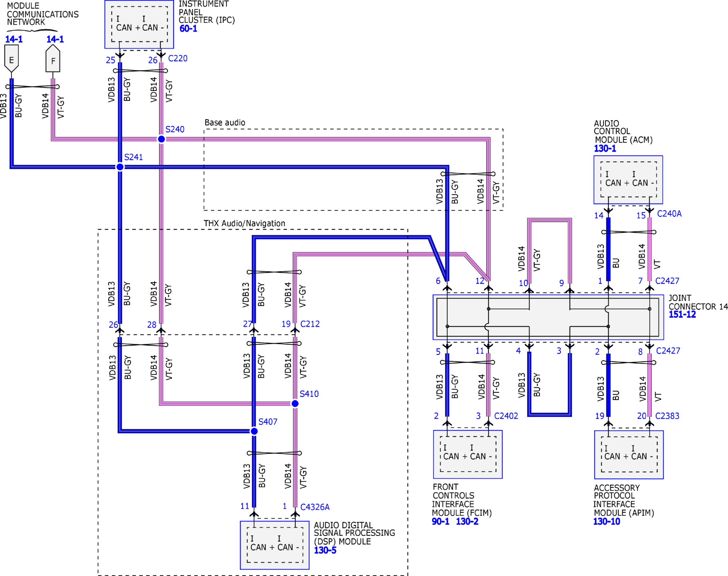Click pin 8 below the joint connector
The height and width of the screenshot is (576, 728).
641,352
